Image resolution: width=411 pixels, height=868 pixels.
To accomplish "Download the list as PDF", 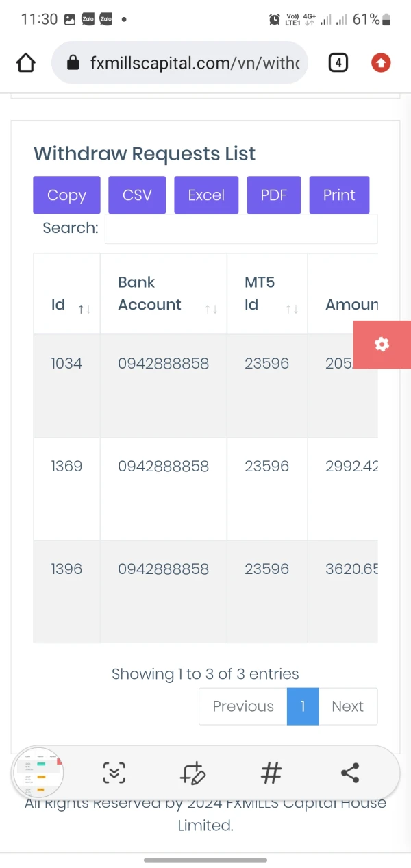I will pyautogui.click(x=273, y=195).
